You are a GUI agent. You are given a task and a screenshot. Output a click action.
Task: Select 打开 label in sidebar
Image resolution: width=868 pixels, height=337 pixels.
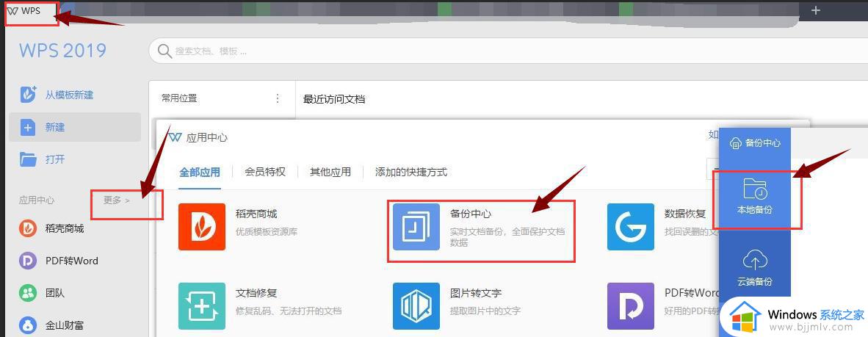coord(55,159)
